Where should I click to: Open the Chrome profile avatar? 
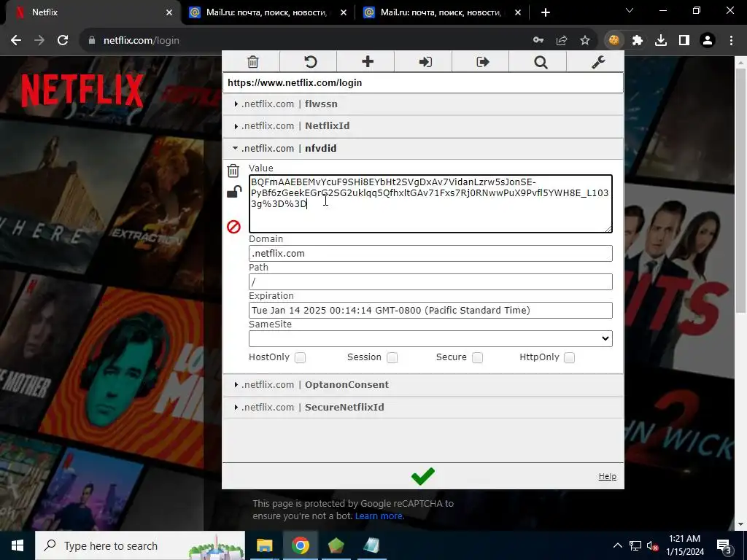pos(708,41)
